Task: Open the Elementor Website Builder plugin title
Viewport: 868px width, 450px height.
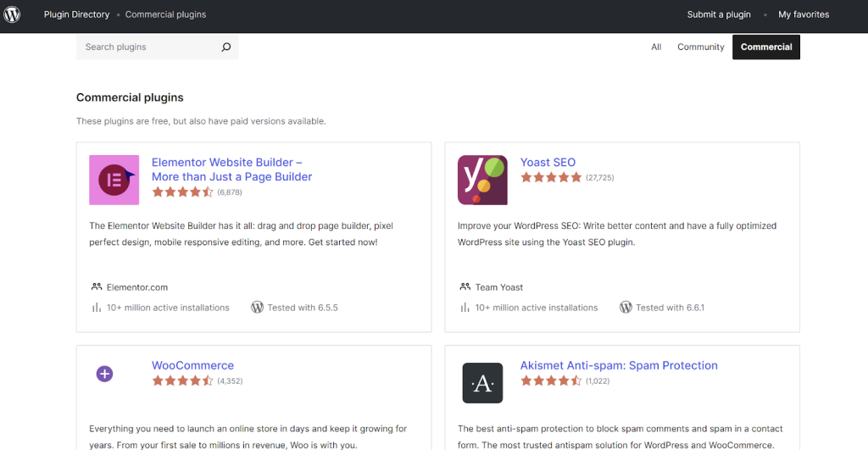Action: point(232,169)
